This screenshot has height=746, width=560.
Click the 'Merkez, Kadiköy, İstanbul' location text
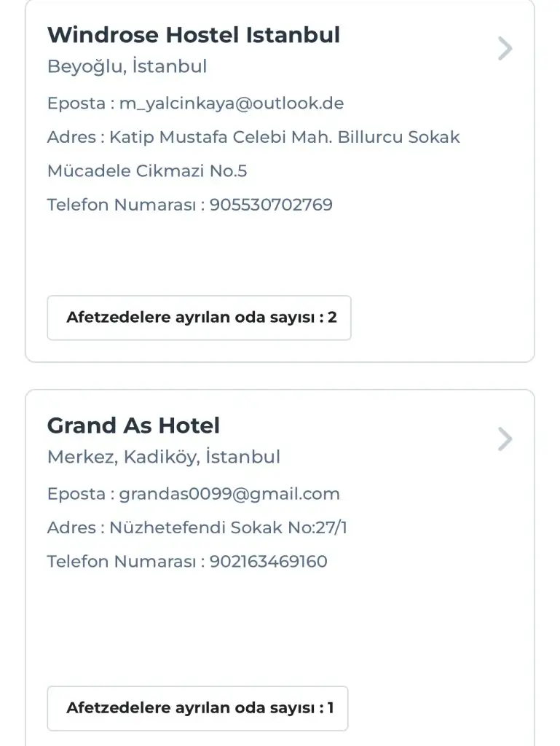163,458
